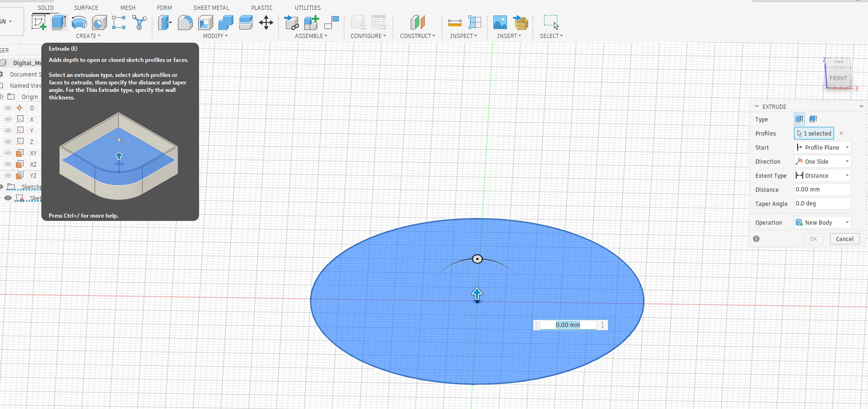Click the Hole tool icon
The height and width of the screenshot is (409, 868).
[99, 23]
